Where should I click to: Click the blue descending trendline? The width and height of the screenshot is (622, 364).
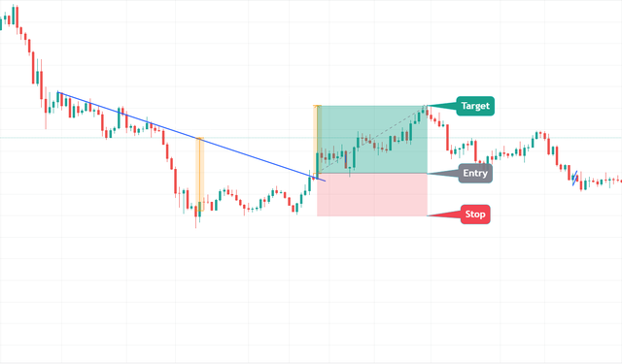click(x=191, y=136)
